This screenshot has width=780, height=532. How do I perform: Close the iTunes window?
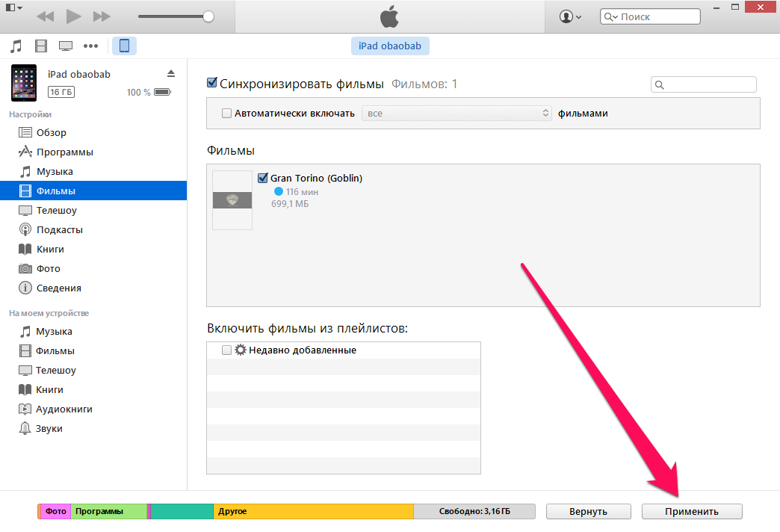pyautogui.click(x=761, y=7)
